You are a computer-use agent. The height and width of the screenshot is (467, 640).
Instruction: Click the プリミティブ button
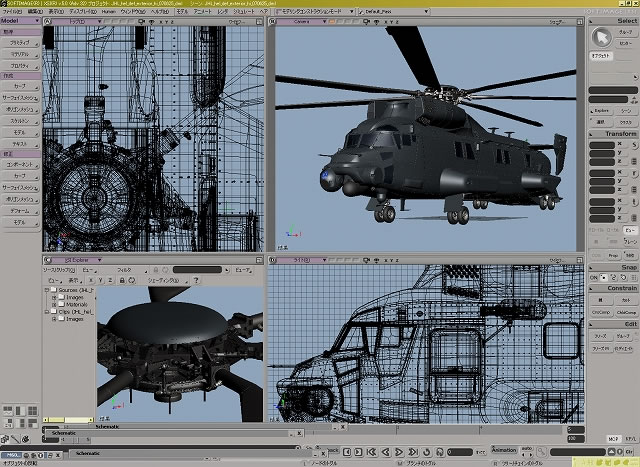click(x=20, y=44)
